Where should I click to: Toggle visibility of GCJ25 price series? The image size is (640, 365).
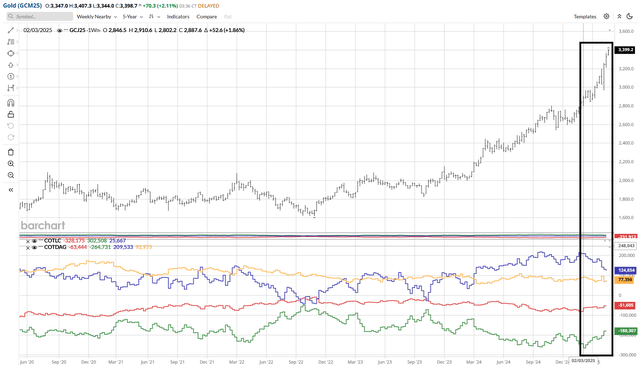click(60, 30)
